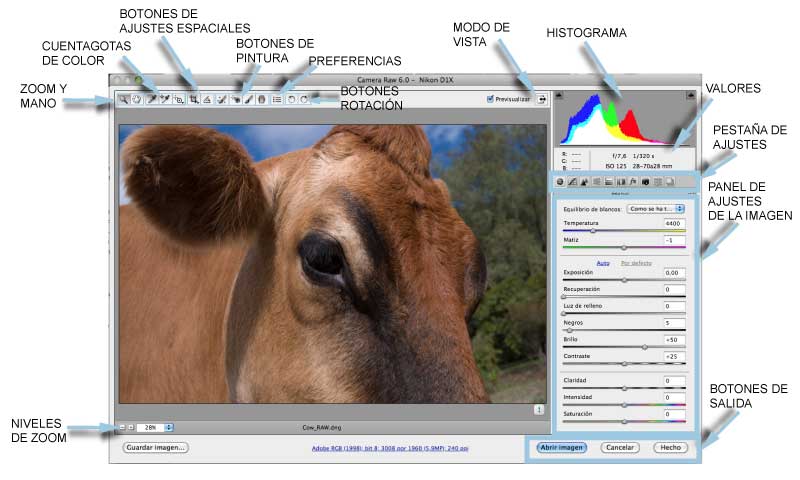Open the Equilibrio de blancos dropdown
Image resolution: width=800 pixels, height=480 pixels.
coord(655,209)
